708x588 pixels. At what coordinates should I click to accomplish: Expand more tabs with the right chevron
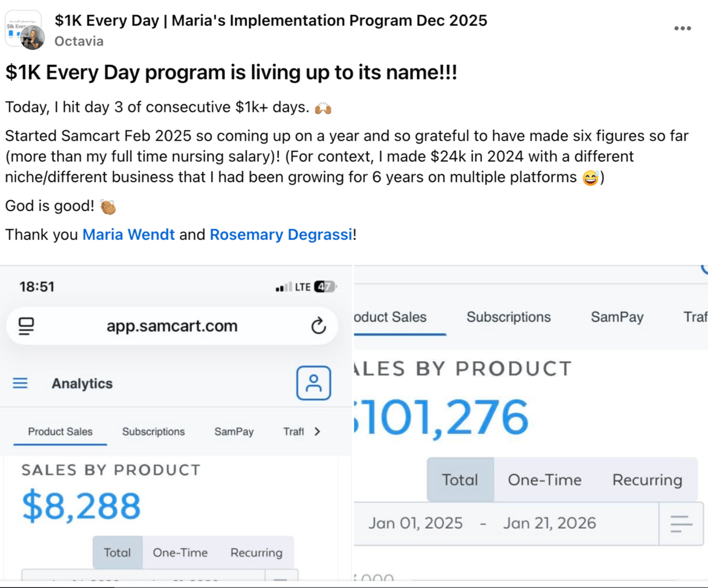tap(318, 432)
